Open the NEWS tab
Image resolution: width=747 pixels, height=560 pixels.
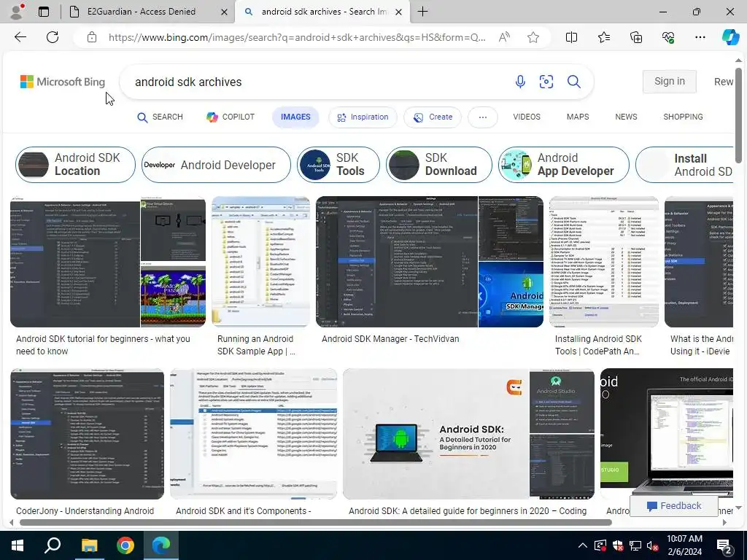point(626,117)
